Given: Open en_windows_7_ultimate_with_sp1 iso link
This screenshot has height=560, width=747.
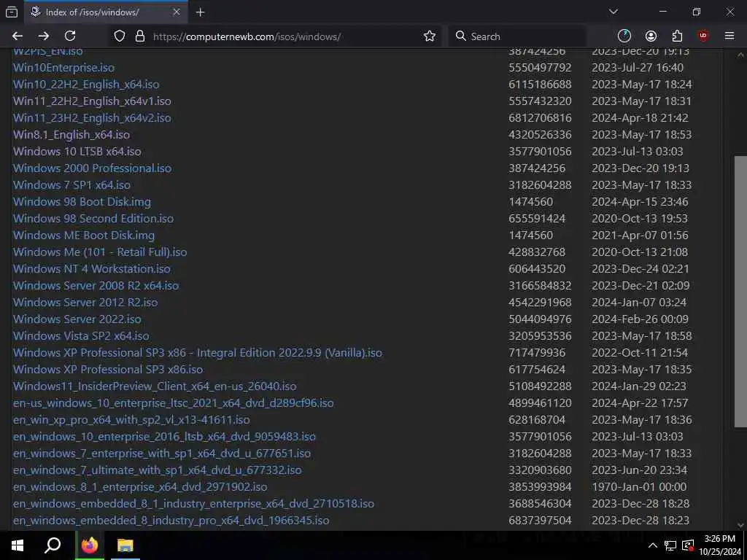Looking at the screenshot, I should (x=158, y=470).
